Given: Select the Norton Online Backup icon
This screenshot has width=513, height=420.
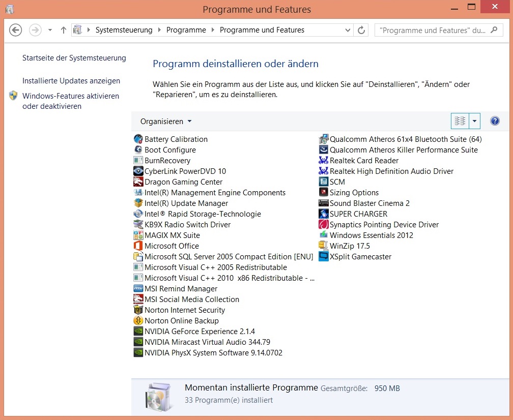Looking at the screenshot, I should tap(138, 321).
